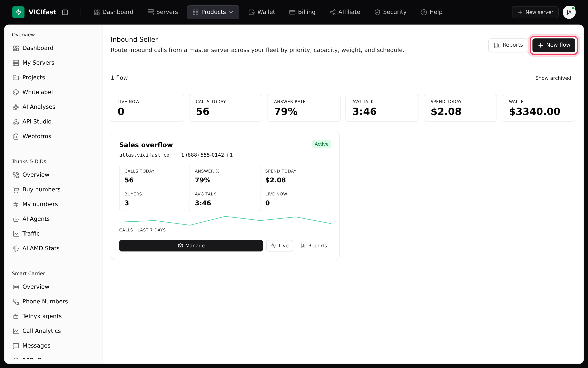Click the Servers stack icon in the top bar

(151, 12)
